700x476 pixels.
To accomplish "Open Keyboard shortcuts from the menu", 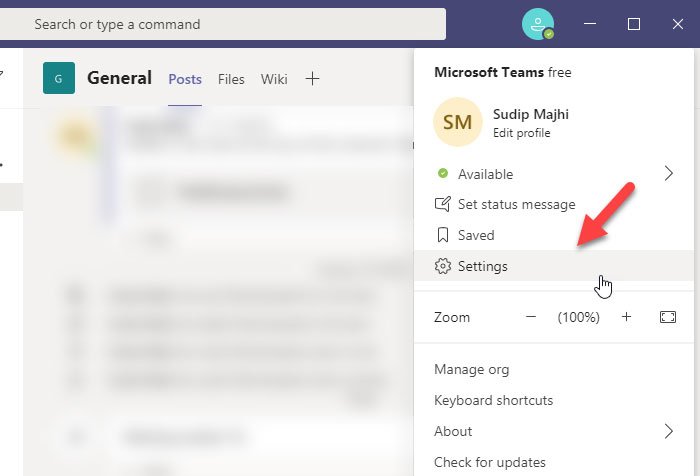I will pos(495,400).
